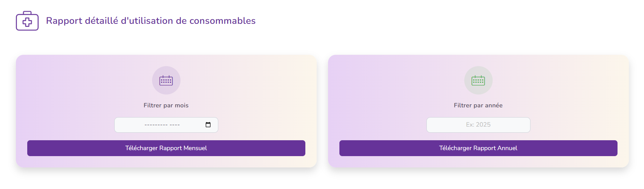This screenshot has height=189, width=644.
Task: Focus the 'Ex: 2025' year input field
Action: point(478,125)
